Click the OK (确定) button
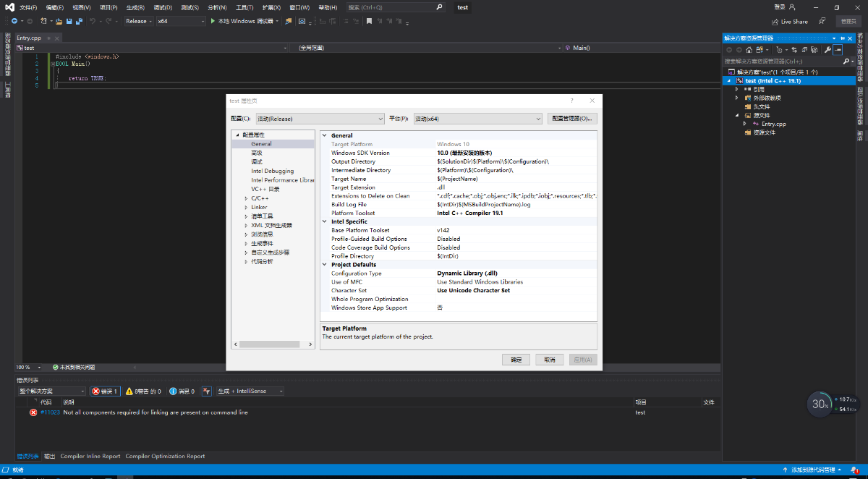The width and height of the screenshot is (868, 479). [516, 360]
